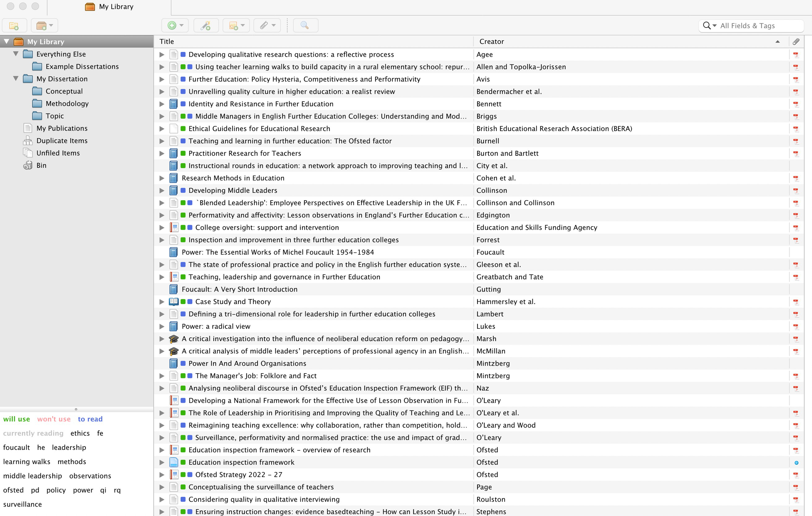Select the 'surveillance' tag
Image resolution: width=812 pixels, height=516 pixels.
(23, 504)
